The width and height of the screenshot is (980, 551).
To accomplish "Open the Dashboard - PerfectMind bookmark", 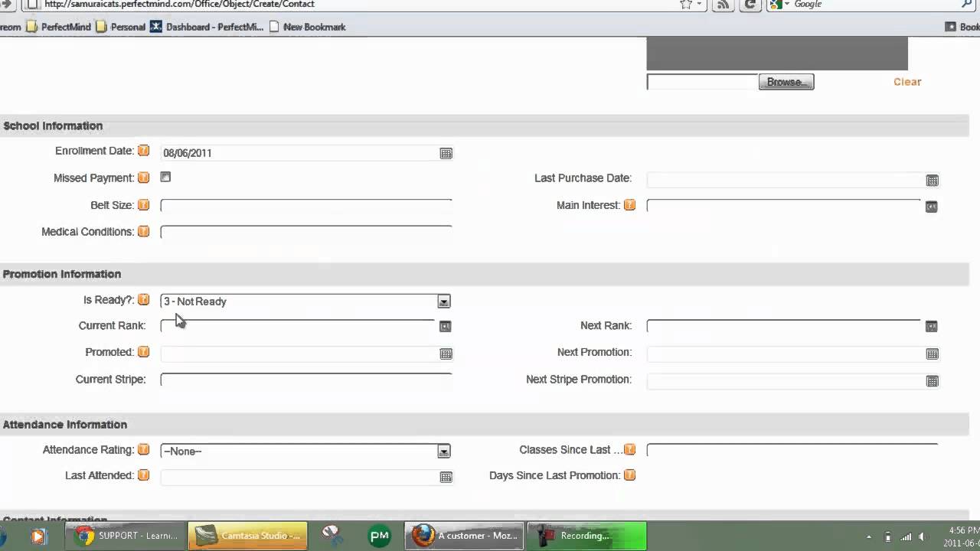I will tap(207, 27).
